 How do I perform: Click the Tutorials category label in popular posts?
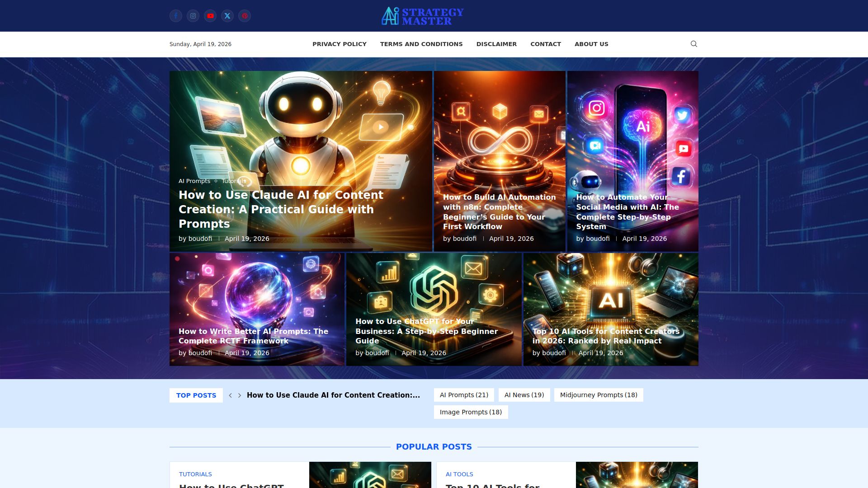195,474
